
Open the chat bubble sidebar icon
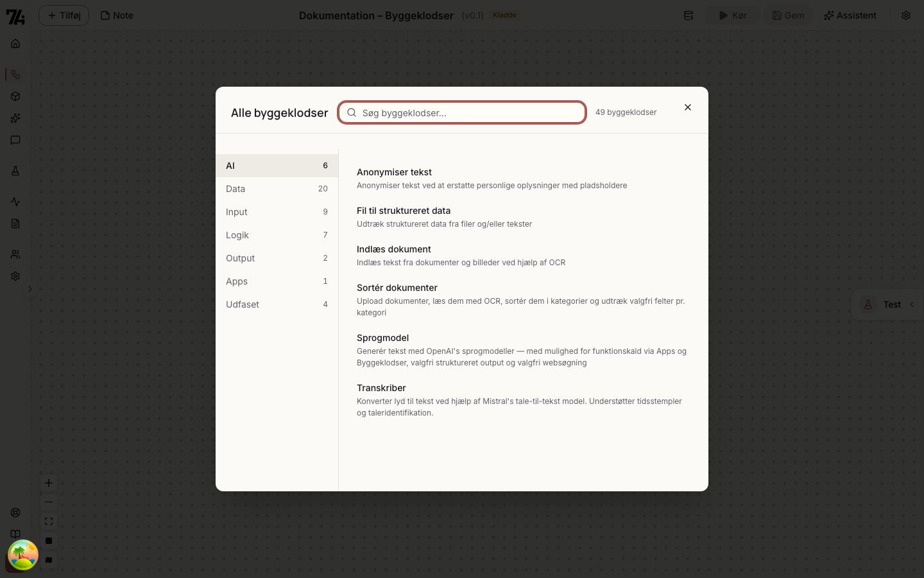coord(15,140)
